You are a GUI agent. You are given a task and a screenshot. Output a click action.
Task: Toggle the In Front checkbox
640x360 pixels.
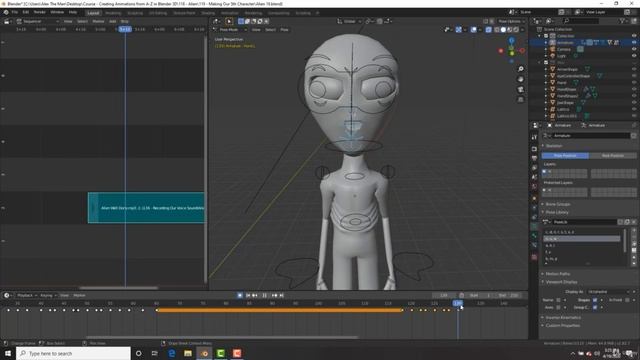627,300
